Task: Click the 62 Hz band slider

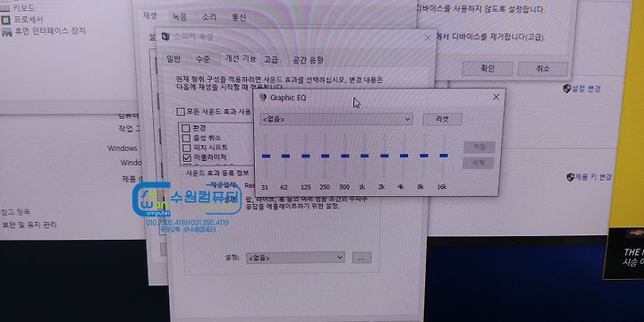Action: (x=285, y=156)
